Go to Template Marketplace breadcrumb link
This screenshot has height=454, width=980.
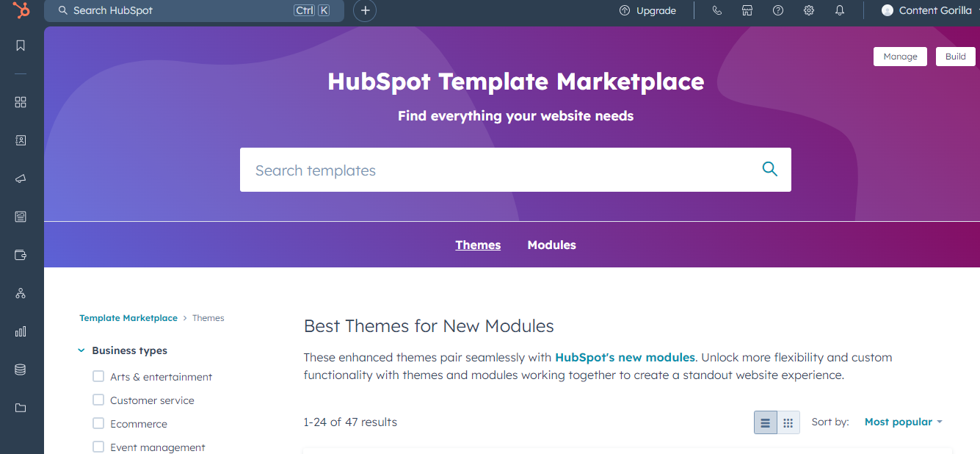click(x=128, y=318)
